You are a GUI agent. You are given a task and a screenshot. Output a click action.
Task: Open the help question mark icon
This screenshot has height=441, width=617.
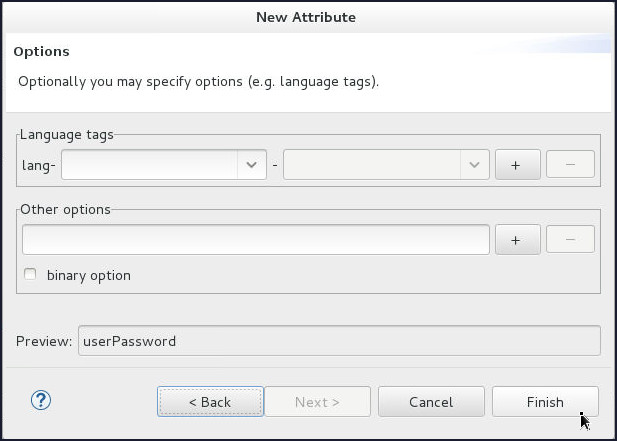click(x=41, y=401)
